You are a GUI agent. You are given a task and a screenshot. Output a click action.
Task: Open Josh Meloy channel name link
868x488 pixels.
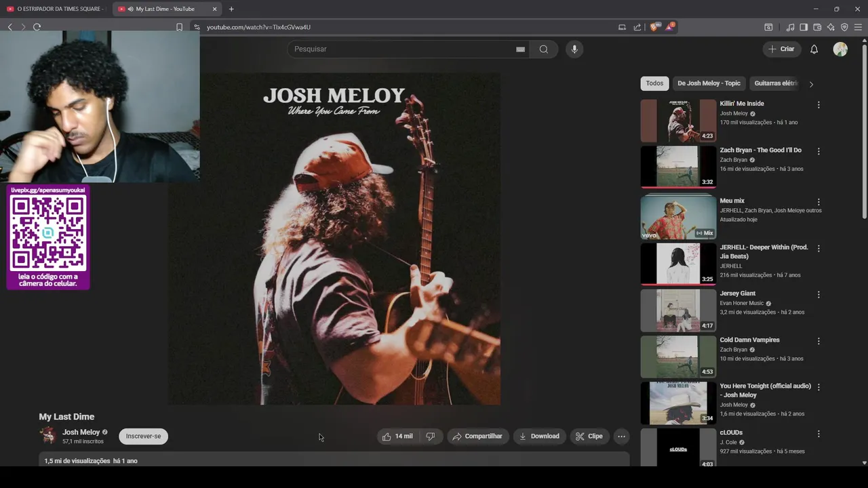[81, 432]
